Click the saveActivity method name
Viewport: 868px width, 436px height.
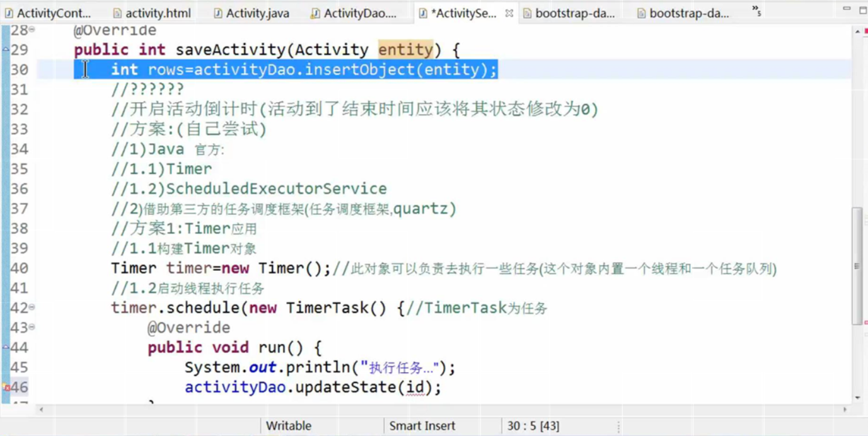(x=230, y=50)
